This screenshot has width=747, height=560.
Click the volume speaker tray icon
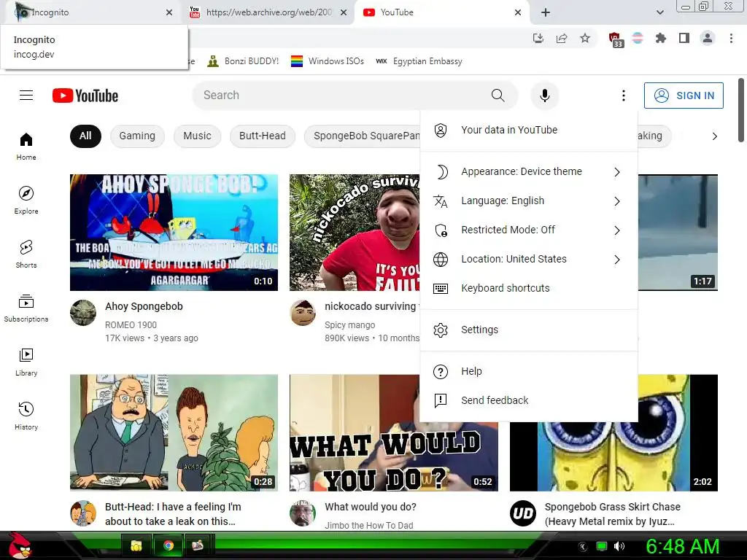click(x=619, y=546)
